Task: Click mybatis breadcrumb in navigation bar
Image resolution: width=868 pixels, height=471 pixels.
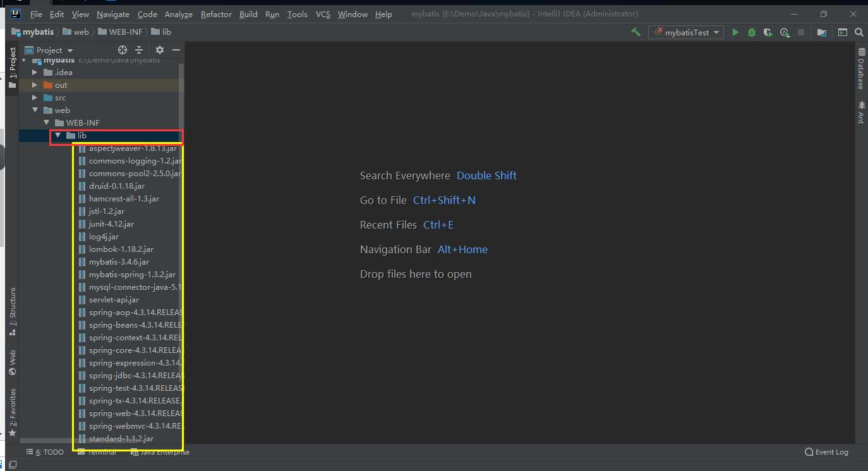Action: (32, 32)
